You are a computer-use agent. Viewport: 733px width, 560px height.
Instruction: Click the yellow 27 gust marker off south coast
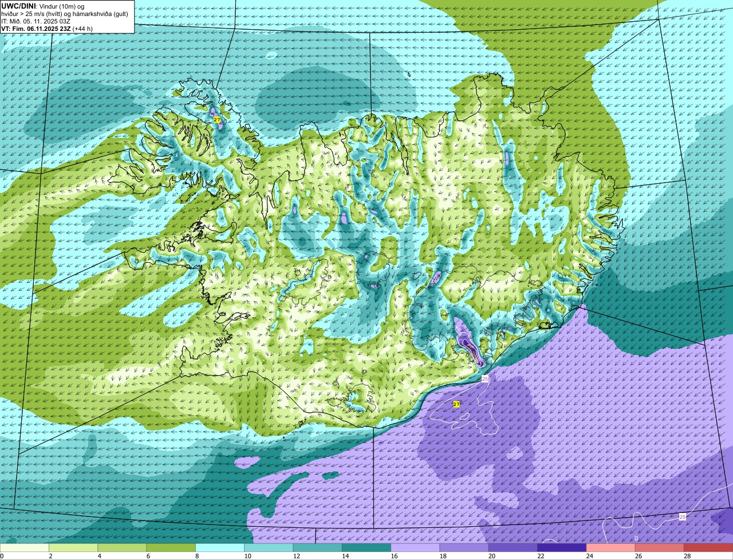[456, 404]
